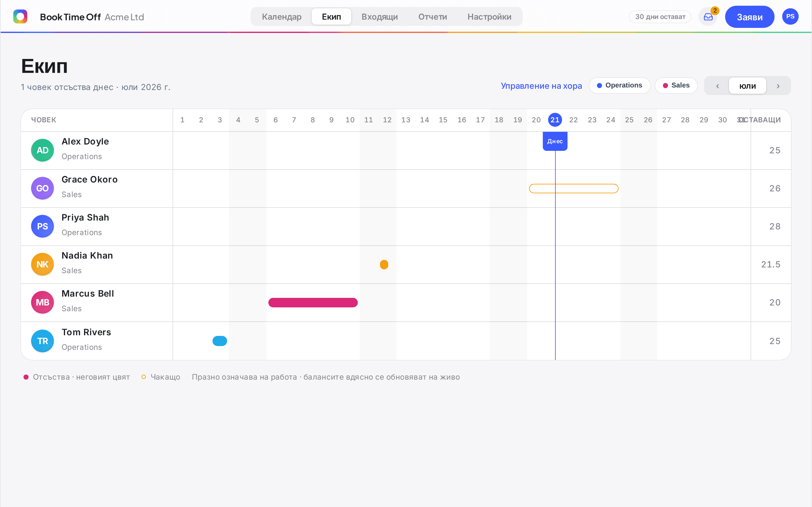This screenshot has width=812, height=507.
Task: Toggle the Sales team filter
Action: click(676, 86)
